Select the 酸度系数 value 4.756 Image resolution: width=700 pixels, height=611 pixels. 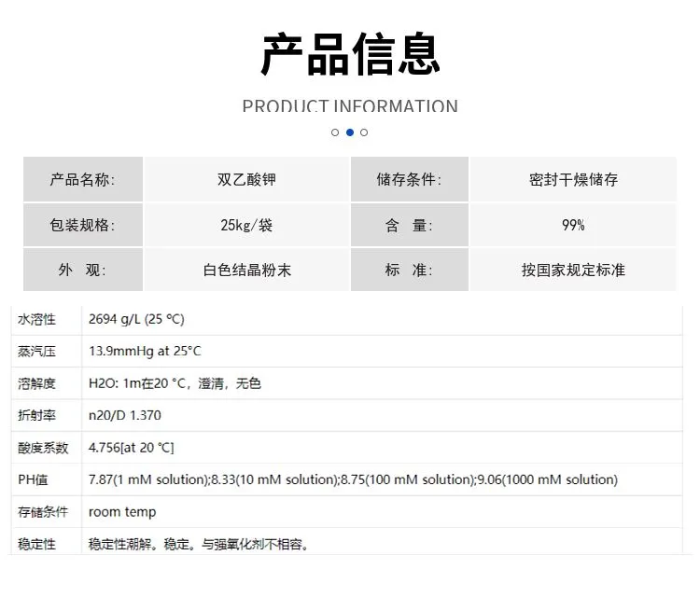132,448
